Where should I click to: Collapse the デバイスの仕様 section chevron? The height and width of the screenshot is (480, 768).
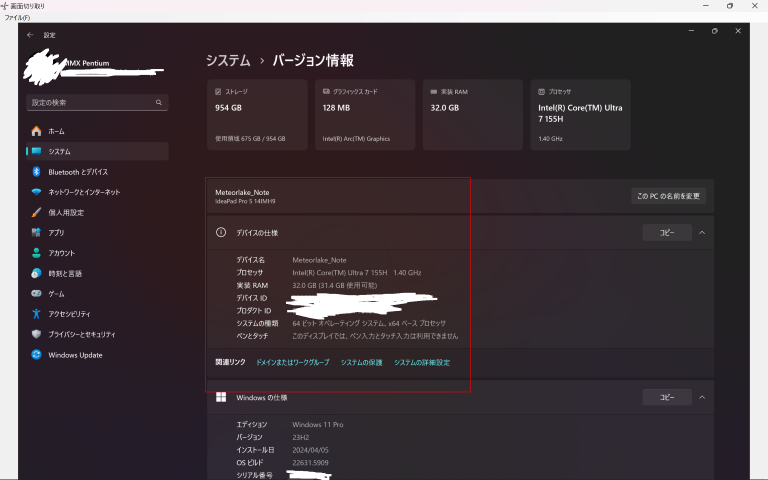click(x=702, y=232)
